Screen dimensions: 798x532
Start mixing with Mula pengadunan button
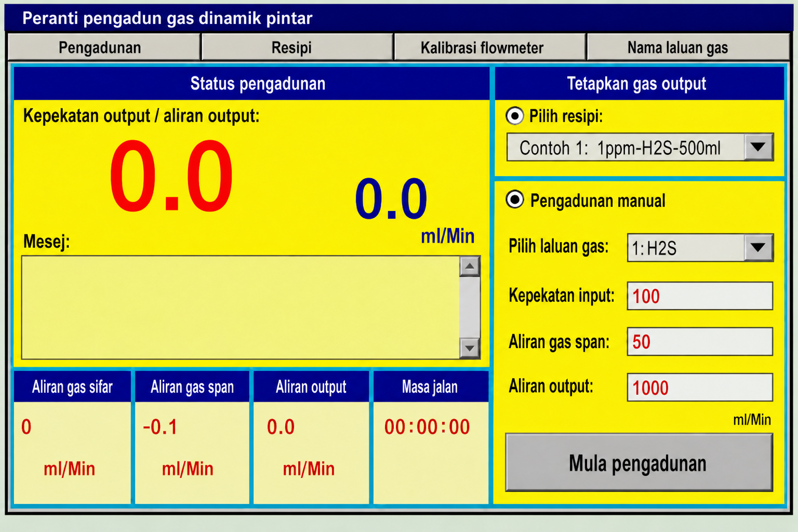tap(639, 462)
